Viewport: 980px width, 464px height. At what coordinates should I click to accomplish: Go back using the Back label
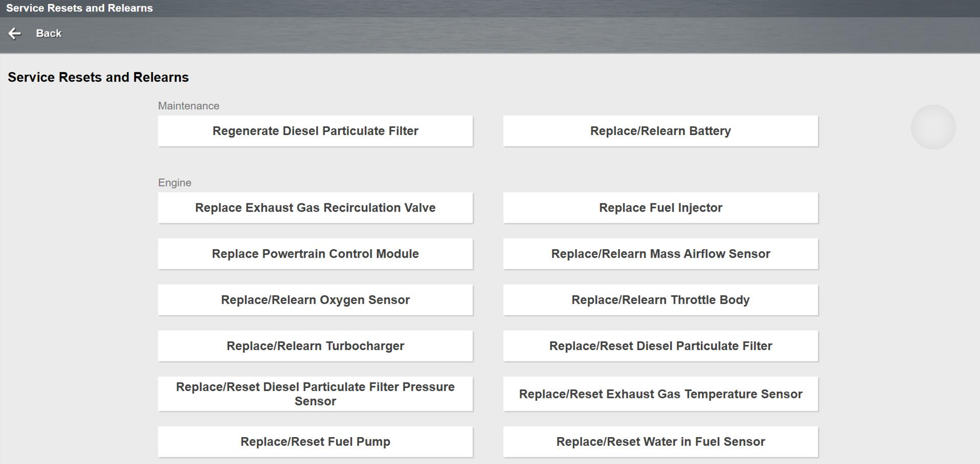(x=48, y=34)
